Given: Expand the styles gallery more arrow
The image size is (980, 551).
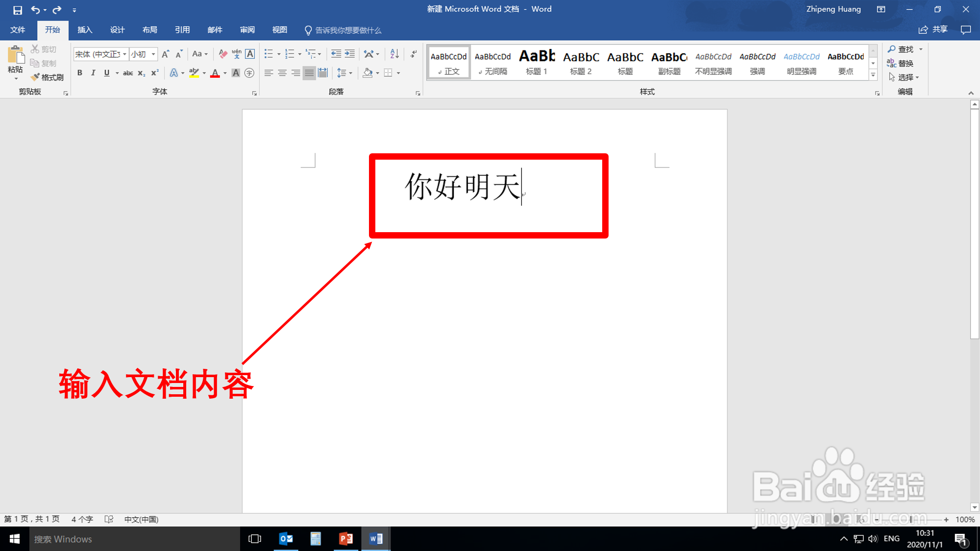Looking at the screenshot, I should click(x=873, y=75).
